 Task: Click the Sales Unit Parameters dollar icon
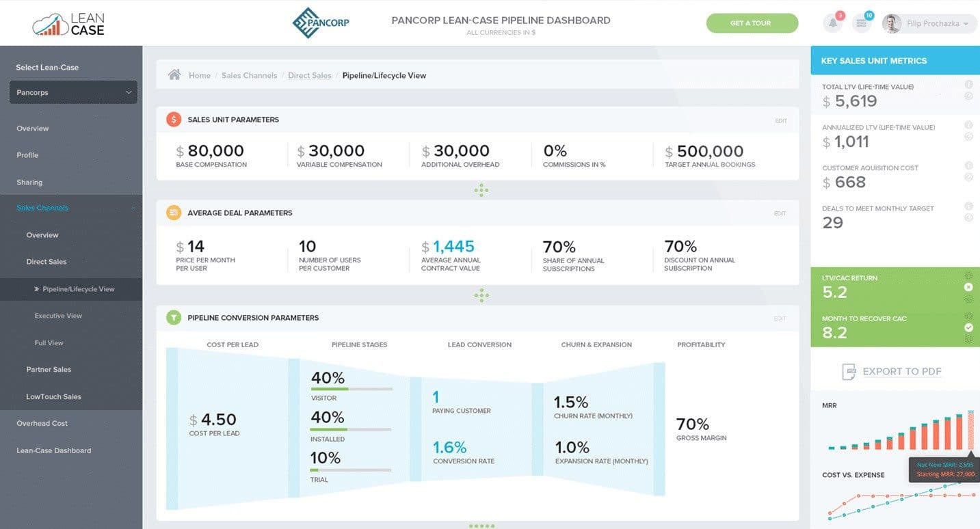173,119
